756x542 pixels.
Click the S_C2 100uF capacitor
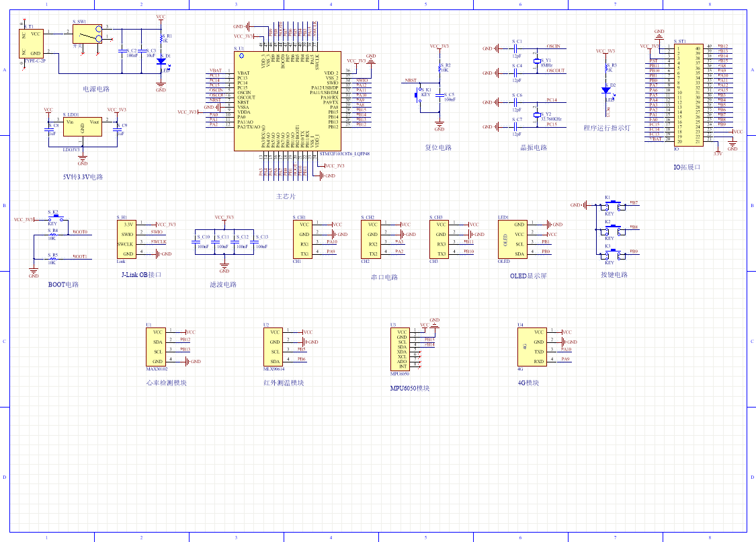122,50
